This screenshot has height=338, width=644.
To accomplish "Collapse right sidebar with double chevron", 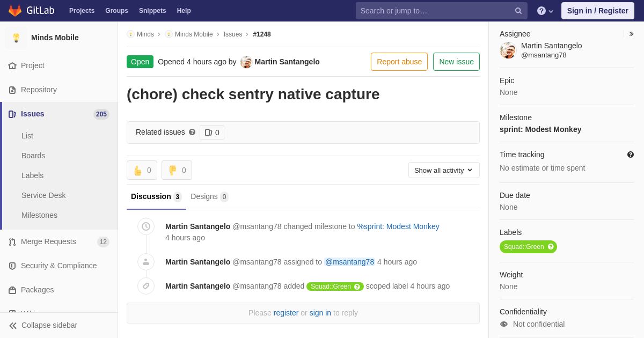I will tap(631, 34).
